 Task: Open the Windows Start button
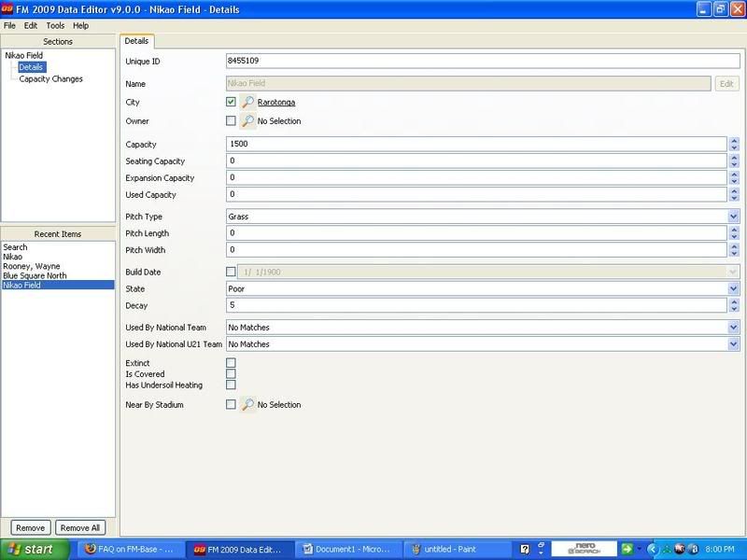coord(33,550)
